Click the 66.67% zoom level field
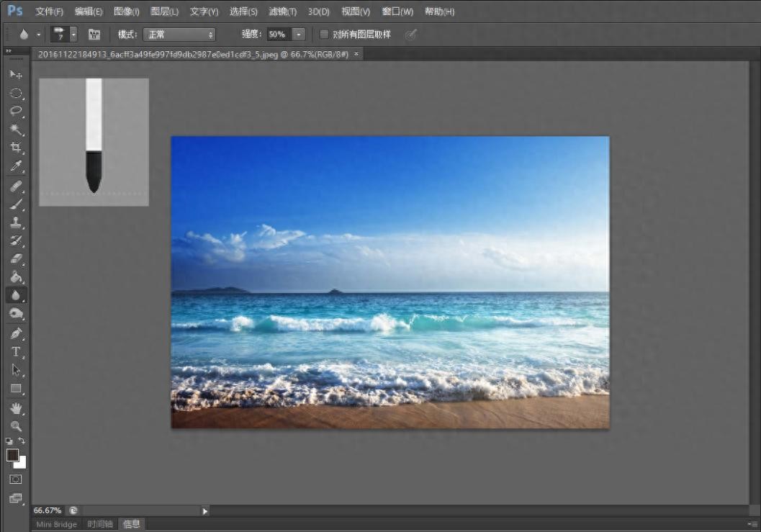The image size is (761, 532). click(x=48, y=510)
